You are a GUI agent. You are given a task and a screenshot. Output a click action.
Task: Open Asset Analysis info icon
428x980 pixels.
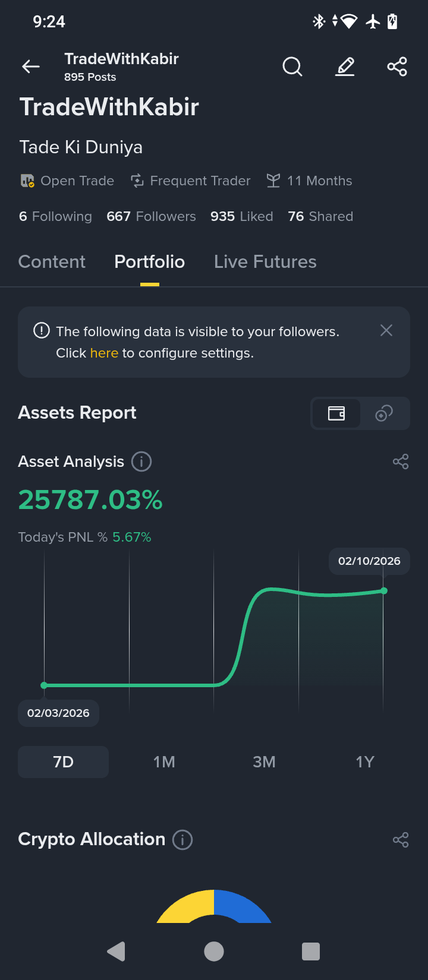pyautogui.click(x=141, y=461)
